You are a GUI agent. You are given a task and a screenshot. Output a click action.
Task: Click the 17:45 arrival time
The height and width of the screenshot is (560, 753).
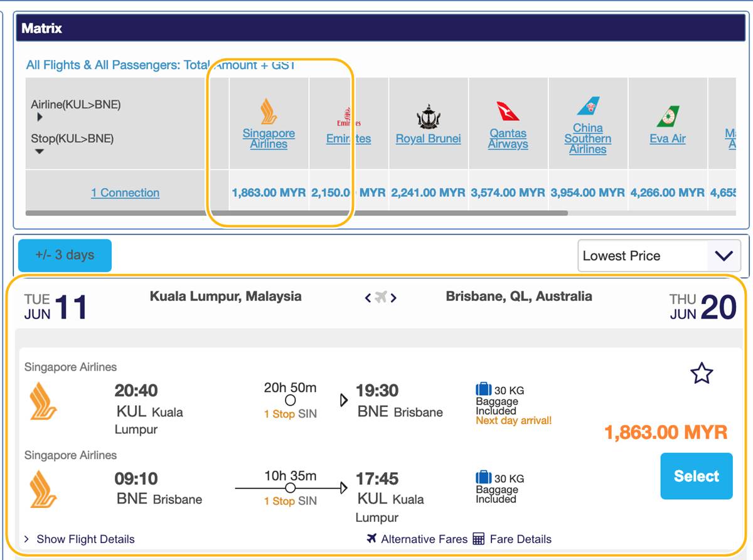pyautogui.click(x=377, y=479)
